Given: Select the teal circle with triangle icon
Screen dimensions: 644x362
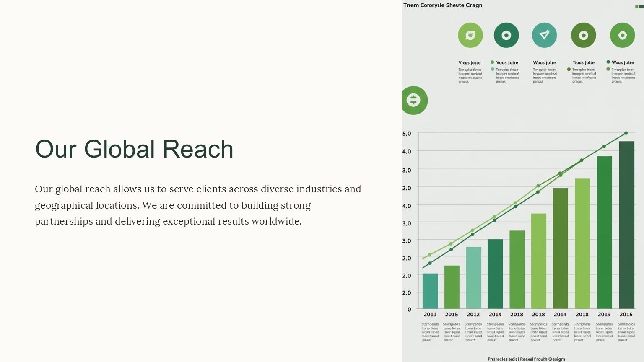Looking at the screenshot, I should point(544,35).
